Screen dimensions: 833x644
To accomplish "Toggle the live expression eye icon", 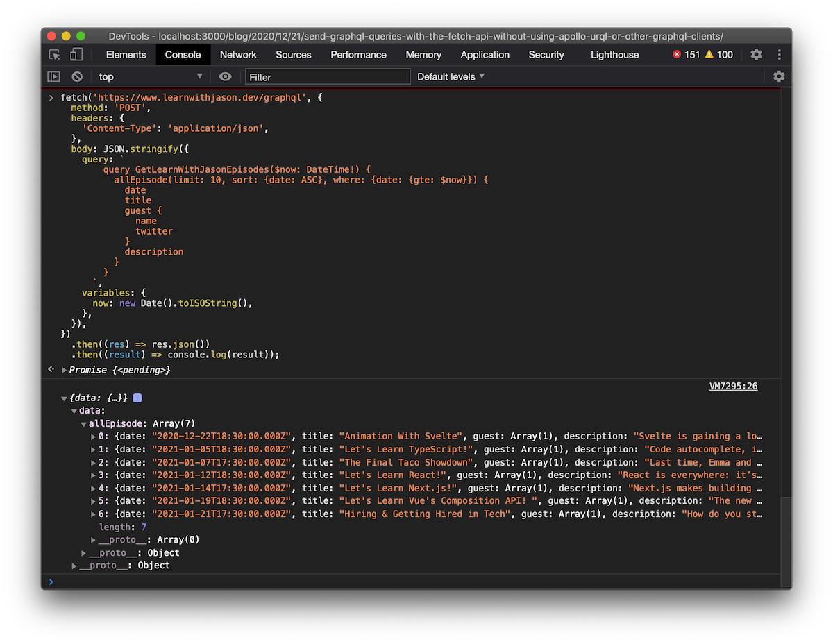I will (225, 76).
